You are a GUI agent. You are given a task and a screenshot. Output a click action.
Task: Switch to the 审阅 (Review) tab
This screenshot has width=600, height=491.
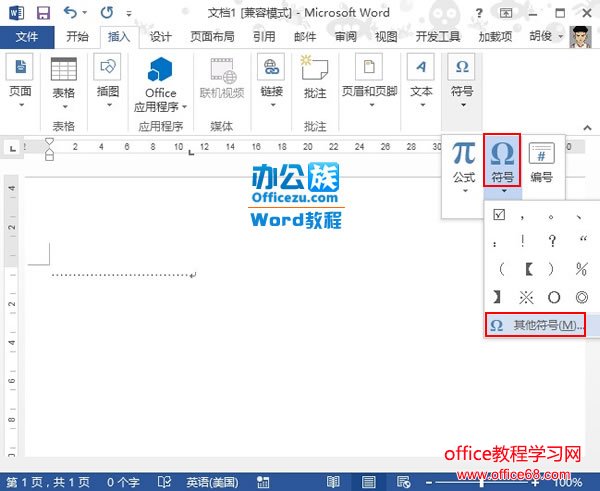coord(346,37)
